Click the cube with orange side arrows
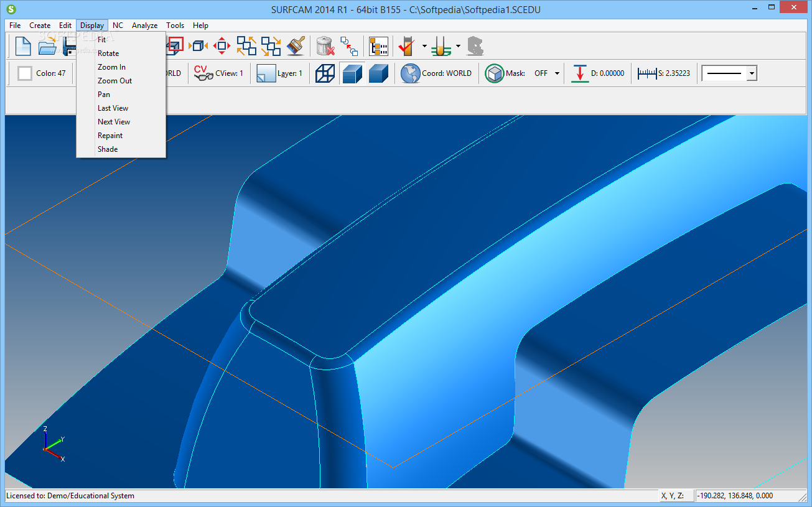Viewport: 812px width, 507px height. pyautogui.click(x=198, y=45)
